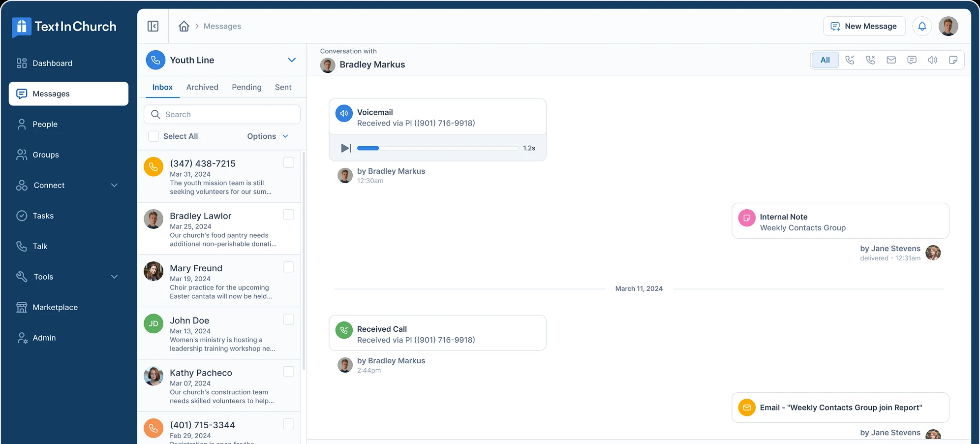Expand the Options dropdown
The image size is (980, 444).
point(267,136)
